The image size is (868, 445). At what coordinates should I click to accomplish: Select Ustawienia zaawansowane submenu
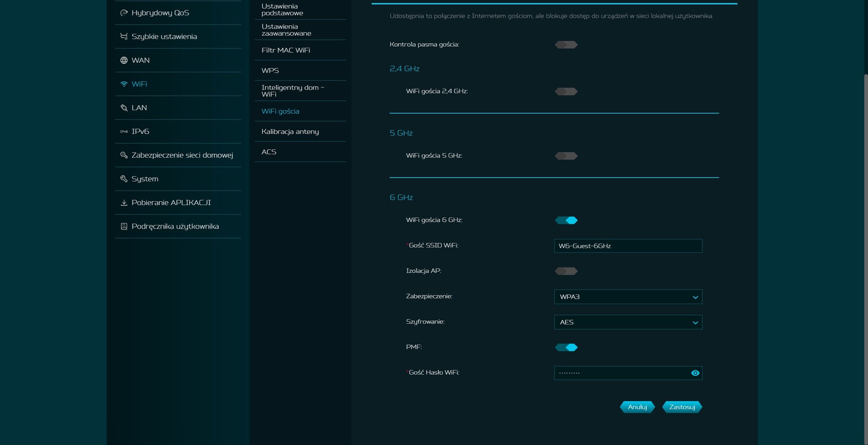pos(300,30)
